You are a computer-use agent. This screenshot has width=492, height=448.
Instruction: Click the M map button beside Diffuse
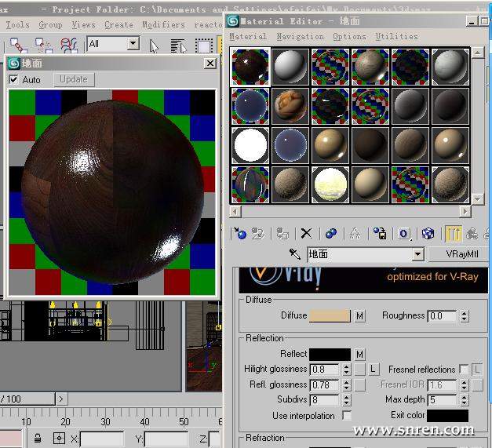360,315
